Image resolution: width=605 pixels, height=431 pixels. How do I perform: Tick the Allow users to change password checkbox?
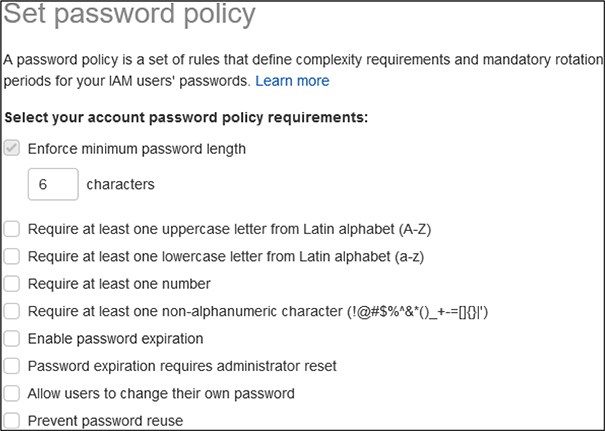click(x=12, y=393)
